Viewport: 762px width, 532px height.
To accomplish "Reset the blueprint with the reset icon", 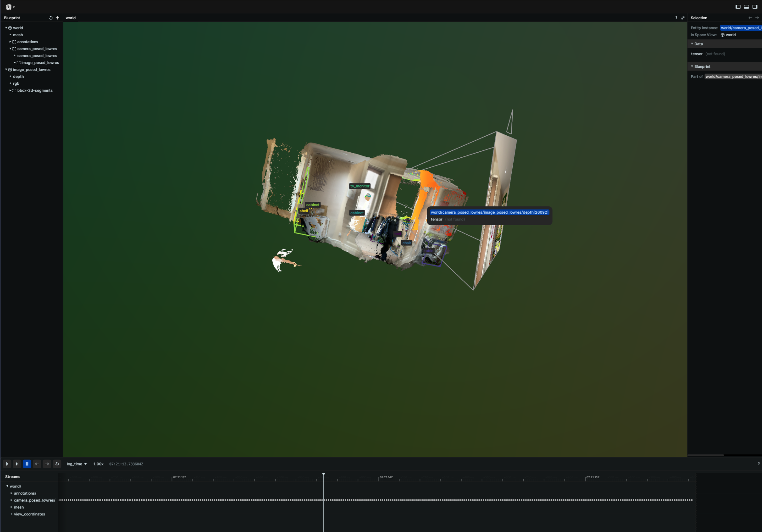I will pyautogui.click(x=51, y=18).
